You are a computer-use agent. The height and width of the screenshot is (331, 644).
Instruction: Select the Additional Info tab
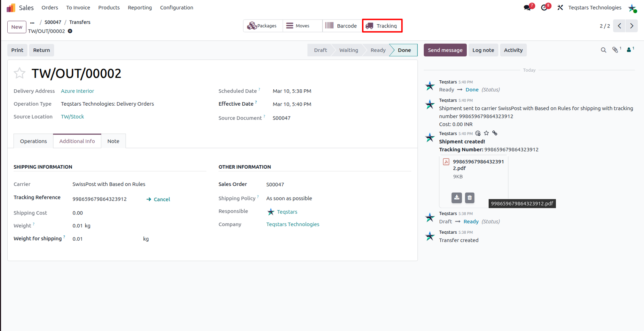(77, 141)
